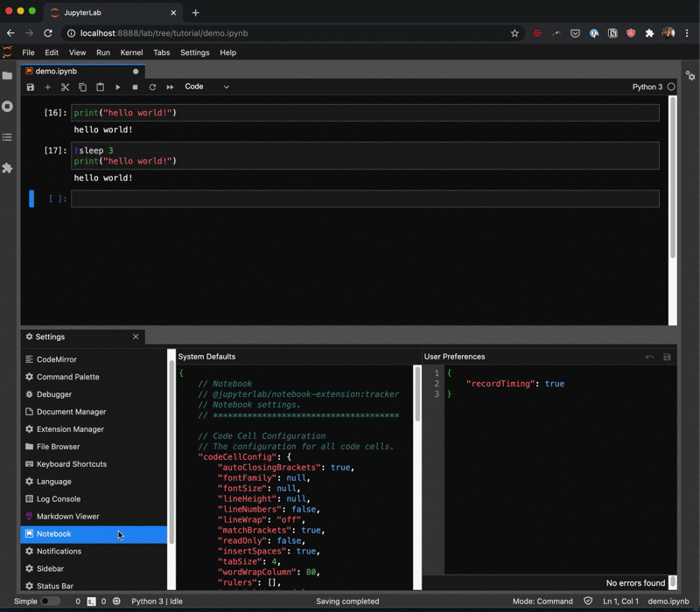The image size is (700, 612).
Task: Open the Extension Manager puzzle icon in left sidebar
Action: 8,168
